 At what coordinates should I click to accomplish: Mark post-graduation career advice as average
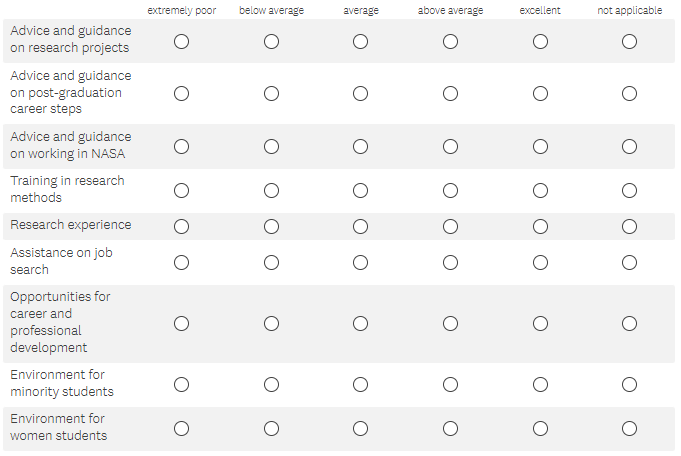click(360, 93)
